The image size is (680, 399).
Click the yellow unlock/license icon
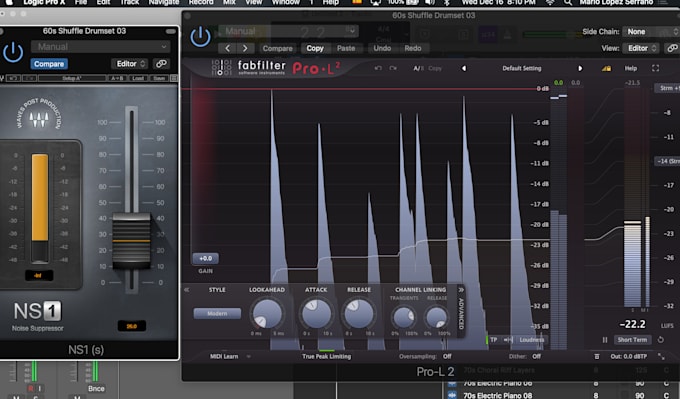pos(606,68)
